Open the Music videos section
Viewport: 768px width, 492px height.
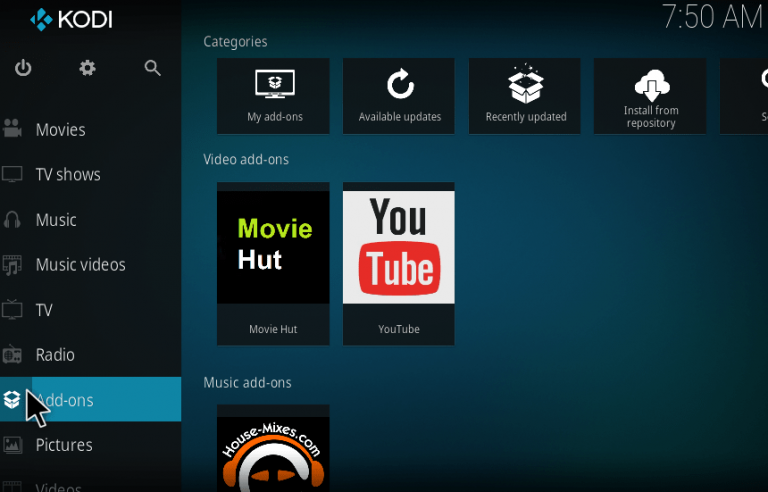pos(91,265)
